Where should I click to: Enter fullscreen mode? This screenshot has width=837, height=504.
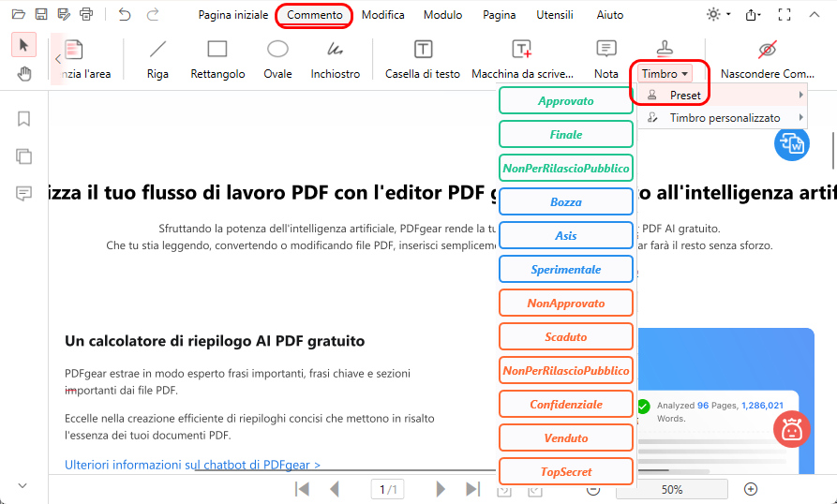tap(785, 14)
